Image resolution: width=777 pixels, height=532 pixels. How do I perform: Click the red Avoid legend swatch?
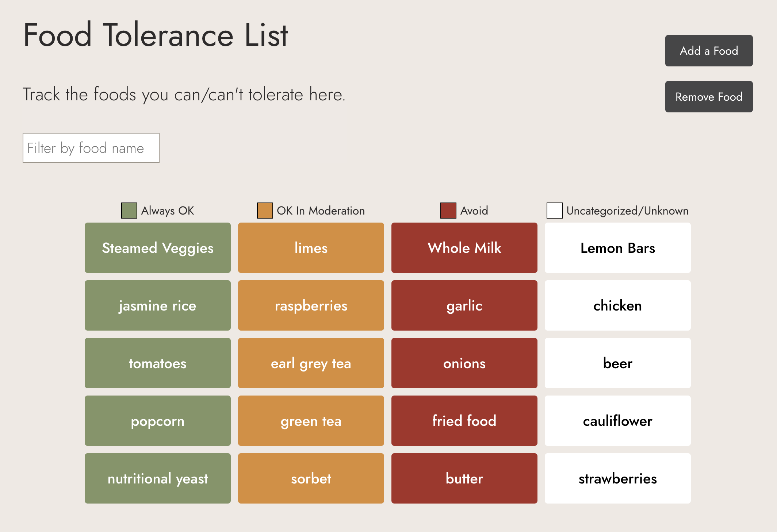(x=448, y=211)
